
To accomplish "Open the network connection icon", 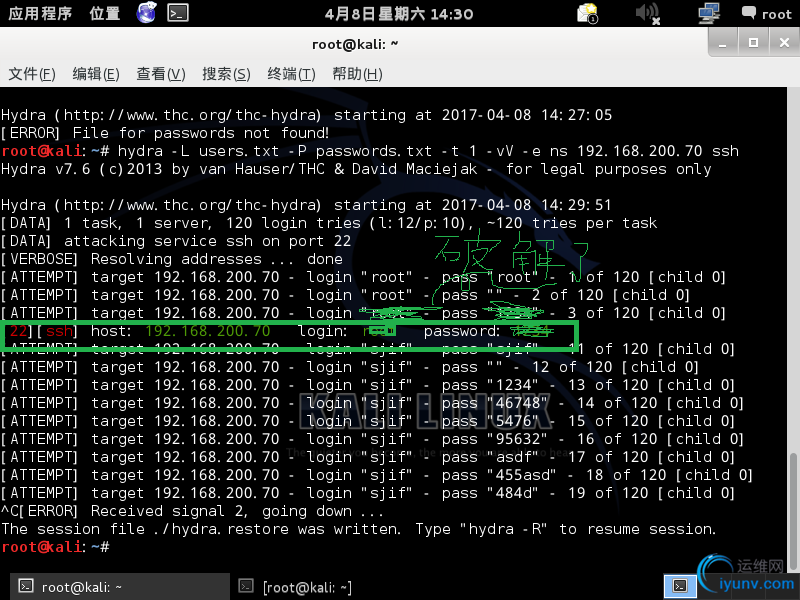I will 709,13.
